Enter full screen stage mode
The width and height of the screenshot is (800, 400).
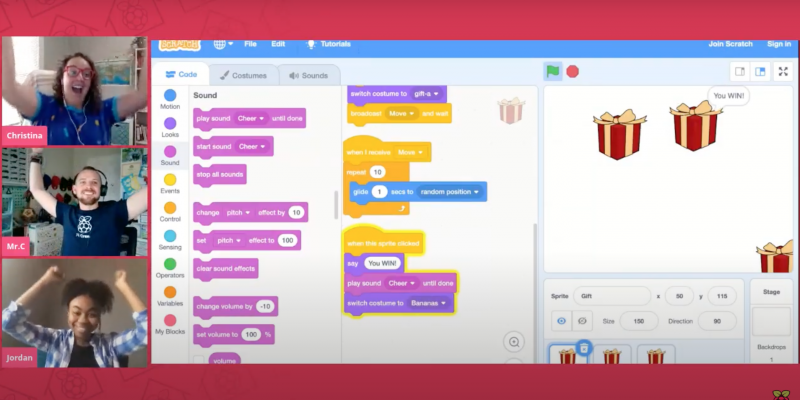[783, 72]
